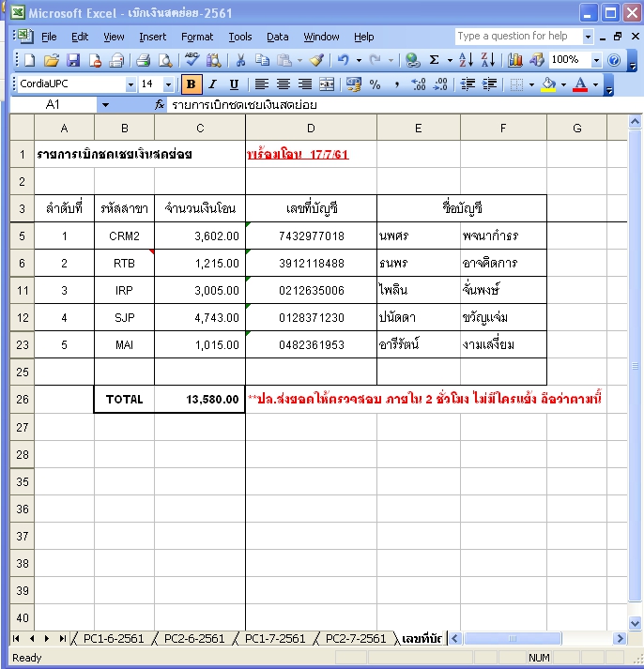
Task: Print the sheet using the printer icon
Action: (x=143, y=60)
